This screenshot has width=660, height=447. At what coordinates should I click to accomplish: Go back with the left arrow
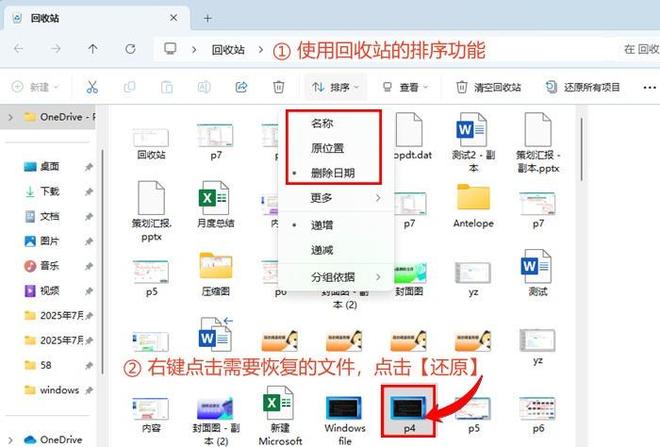pyautogui.click(x=19, y=49)
